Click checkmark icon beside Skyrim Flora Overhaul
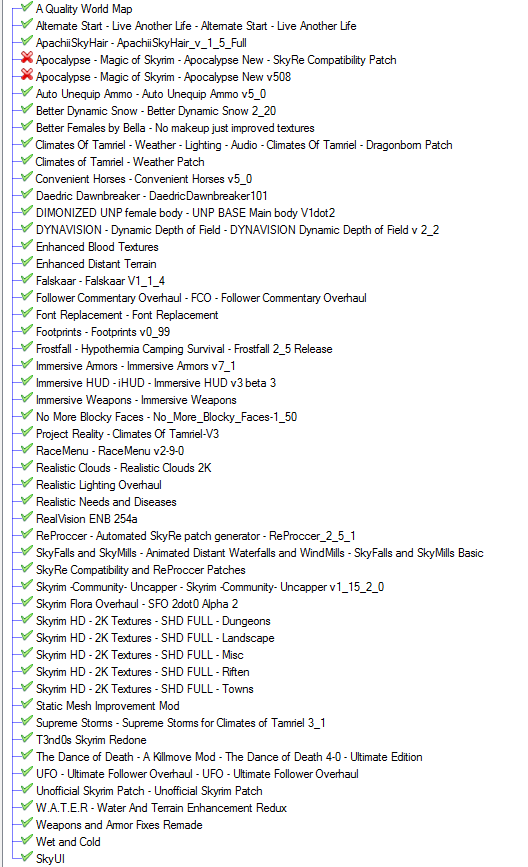Image resolution: width=528 pixels, height=867 pixels. tap(27, 602)
